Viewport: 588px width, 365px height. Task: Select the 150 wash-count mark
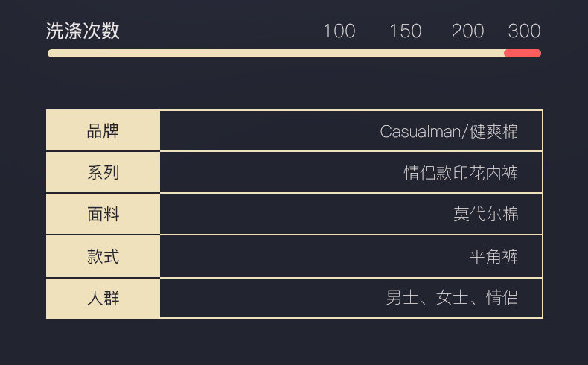[x=405, y=31]
